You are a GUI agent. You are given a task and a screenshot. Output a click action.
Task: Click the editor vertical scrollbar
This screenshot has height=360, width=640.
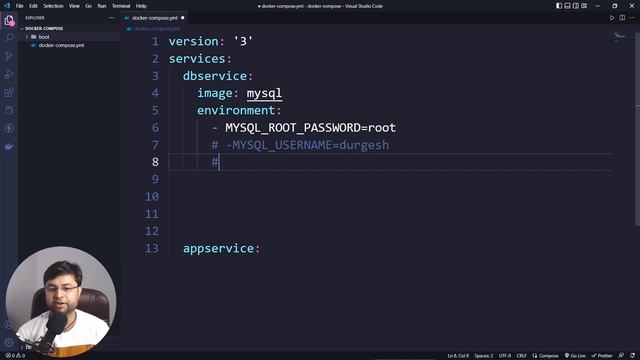[637, 128]
